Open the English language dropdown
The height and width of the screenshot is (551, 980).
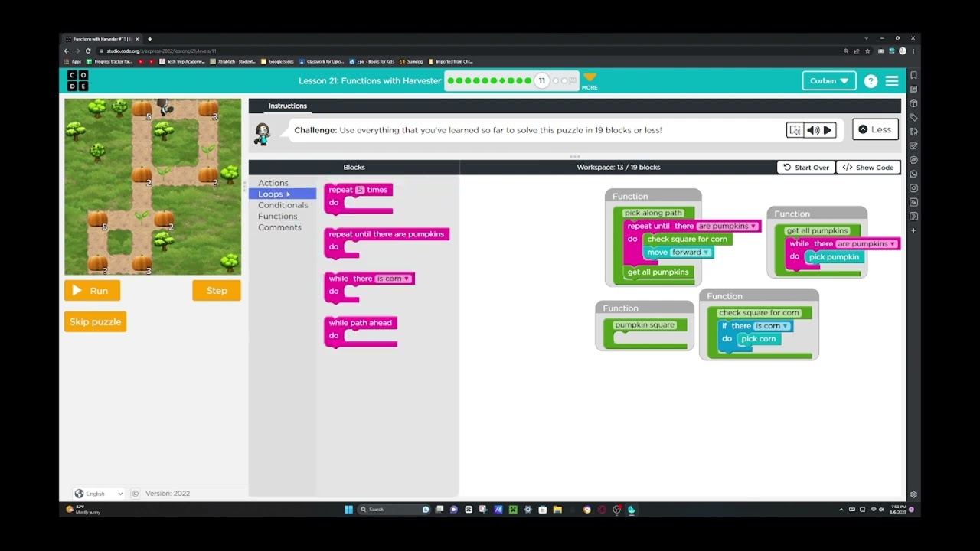[x=99, y=494]
